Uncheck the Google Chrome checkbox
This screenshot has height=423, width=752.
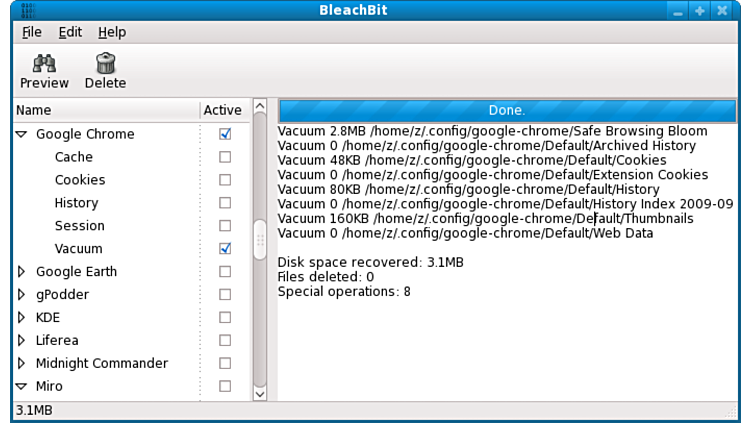coord(225,134)
